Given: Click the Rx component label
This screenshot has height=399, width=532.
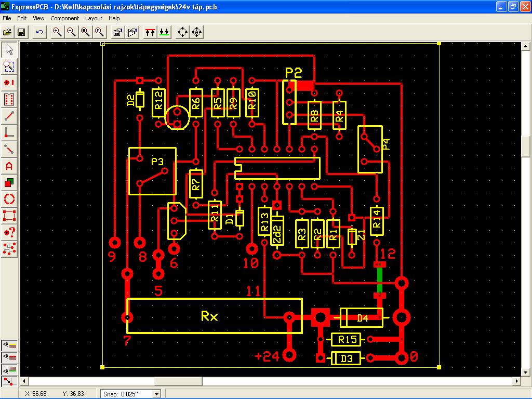Looking at the screenshot, I should [x=209, y=316].
